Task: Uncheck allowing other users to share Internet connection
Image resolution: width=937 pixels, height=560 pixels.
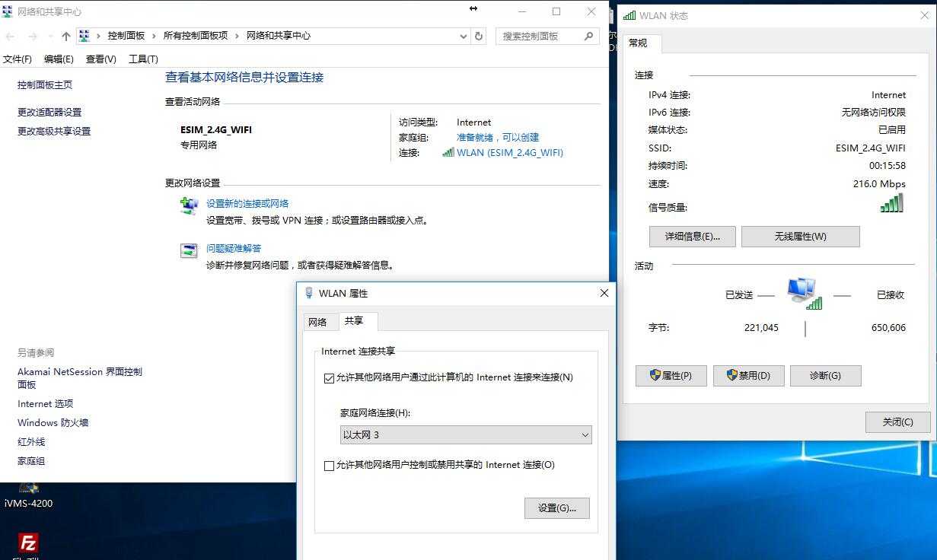Action: point(328,377)
